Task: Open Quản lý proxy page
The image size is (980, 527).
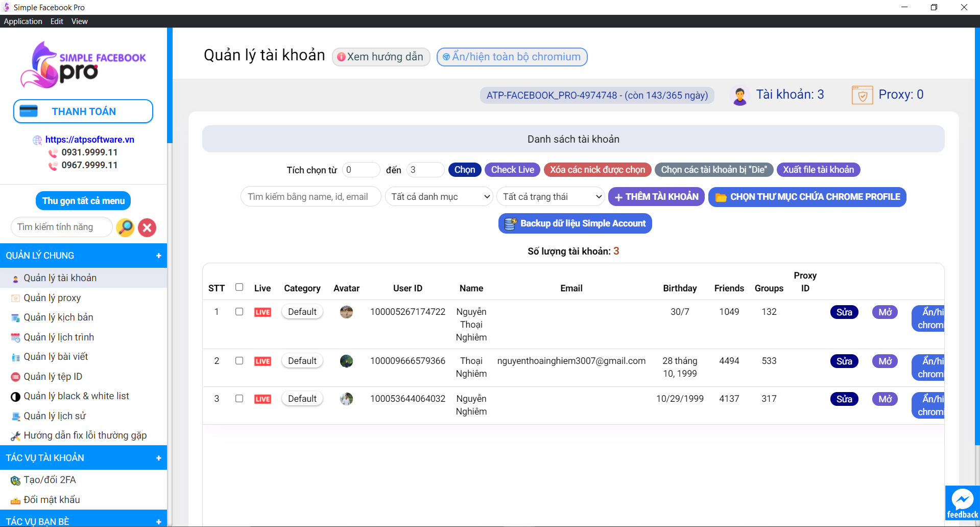Action: point(83,298)
